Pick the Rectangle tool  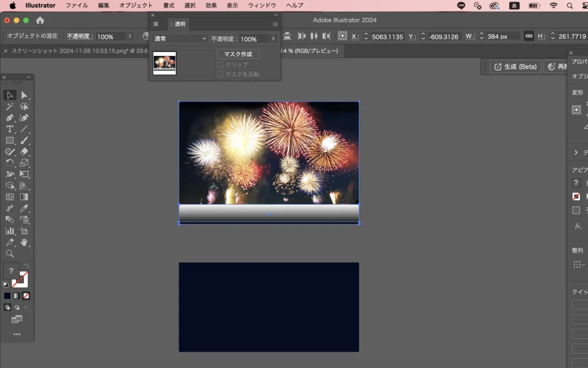(x=10, y=140)
